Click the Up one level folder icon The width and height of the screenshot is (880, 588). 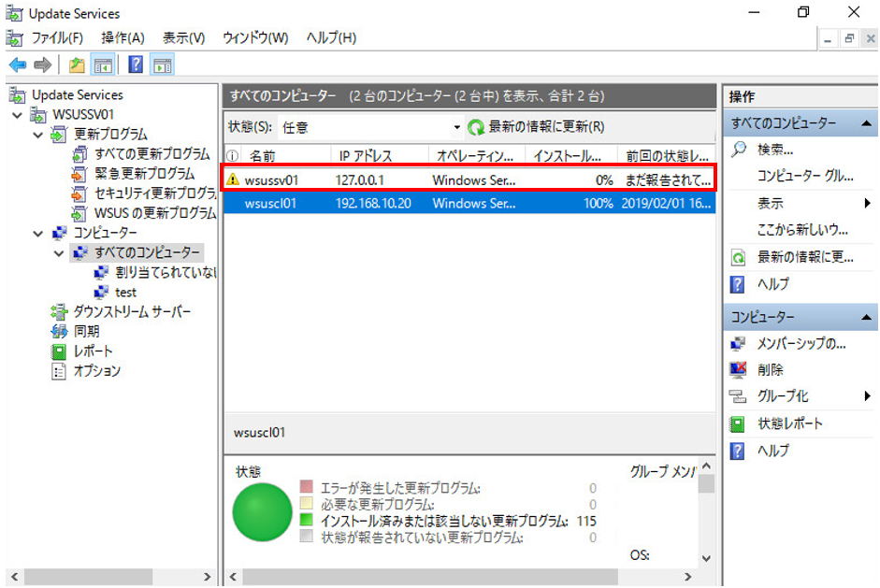pyautogui.click(x=77, y=65)
